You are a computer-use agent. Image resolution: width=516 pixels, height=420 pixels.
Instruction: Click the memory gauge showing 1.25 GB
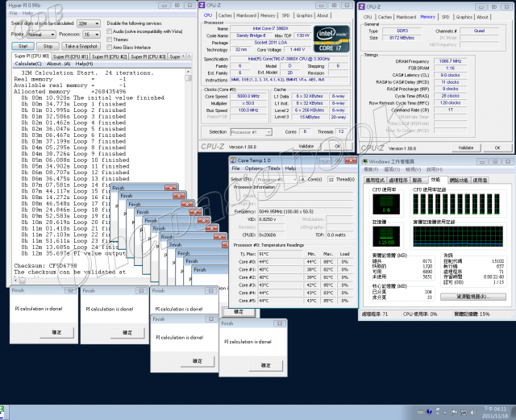click(386, 237)
